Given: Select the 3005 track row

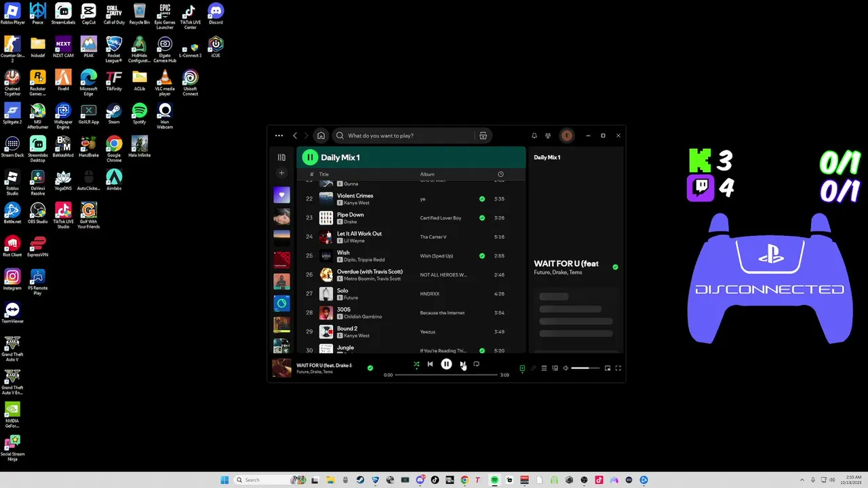Looking at the screenshot, I should 411,313.
